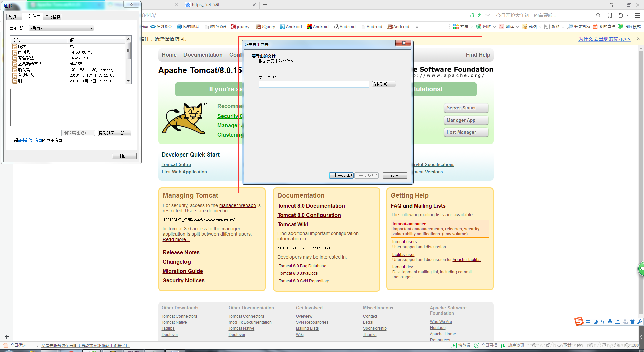Open the 游戏 games icon
The height and width of the screenshot is (352, 644).
pos(547,27)
